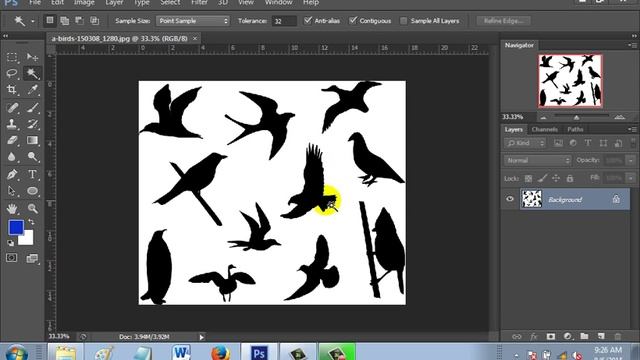The height and width of the screenshot is (360, 640).
Task: Select the Ellipse shape tool
Action: (32, 191)
